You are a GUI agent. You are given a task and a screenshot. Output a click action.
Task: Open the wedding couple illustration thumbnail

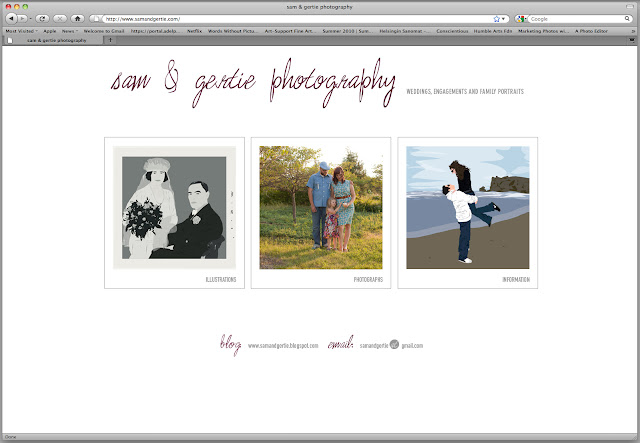pyautogui.click(x=174, y=207)
